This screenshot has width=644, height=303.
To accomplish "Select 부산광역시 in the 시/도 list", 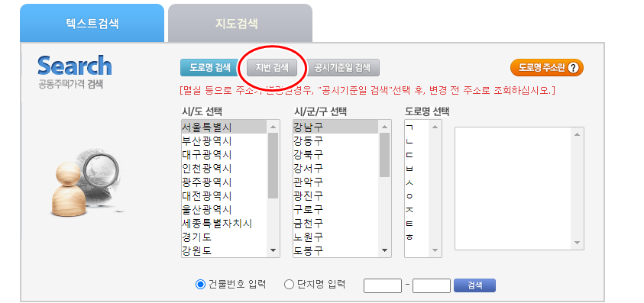I will [x=225, y=141].
